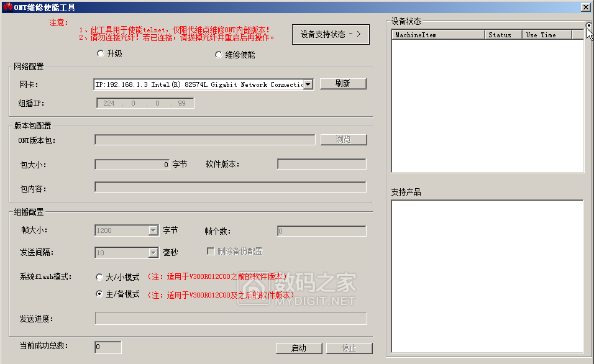Click the ONT版本包 path input field
The image size is (594, 364).
pyautogui.click(x=204, y=140)
